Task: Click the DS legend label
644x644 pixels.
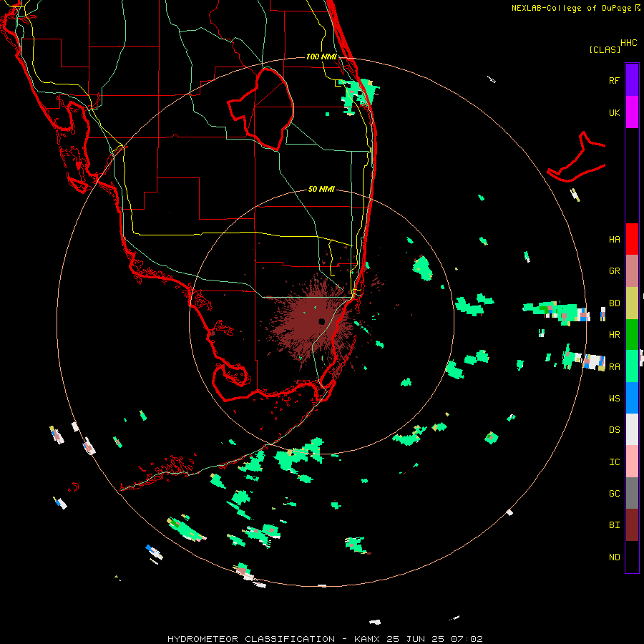Action: [x=614, y=430]
